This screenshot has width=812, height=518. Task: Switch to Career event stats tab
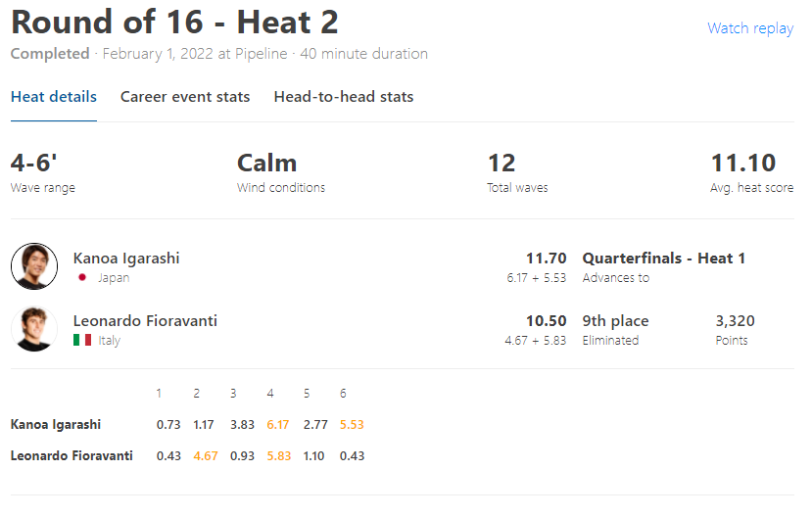tap(185, 97)
